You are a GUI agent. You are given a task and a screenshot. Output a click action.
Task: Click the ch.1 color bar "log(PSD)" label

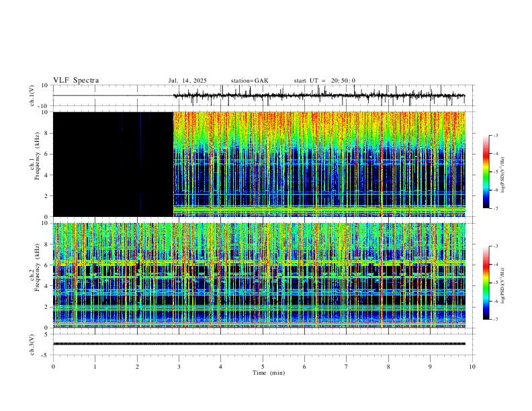pyautogui.click(x=503, y=175)
